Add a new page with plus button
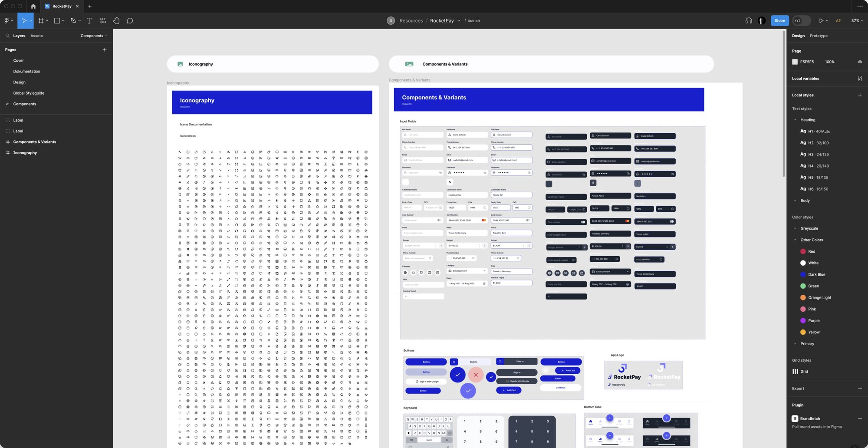The width and height of the screenshot is (868, 448). point(104,49)
